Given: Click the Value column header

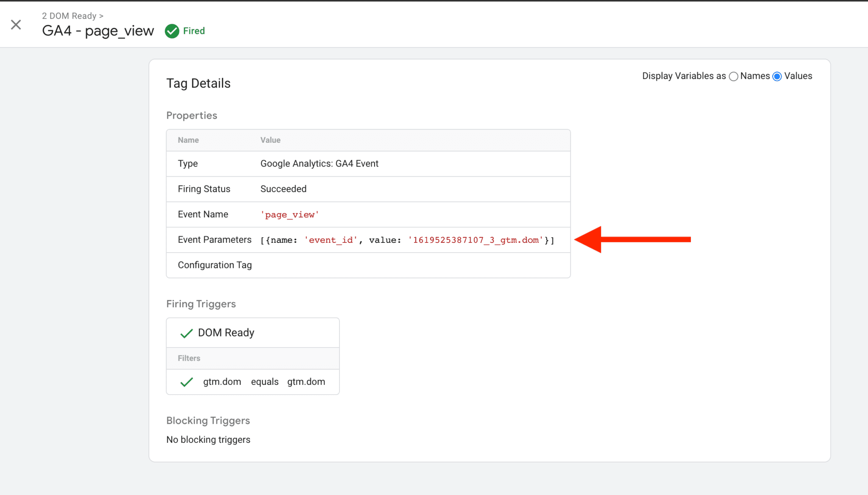Looking at the screenshot, I should pyautogui.click(x=270, y=140).
